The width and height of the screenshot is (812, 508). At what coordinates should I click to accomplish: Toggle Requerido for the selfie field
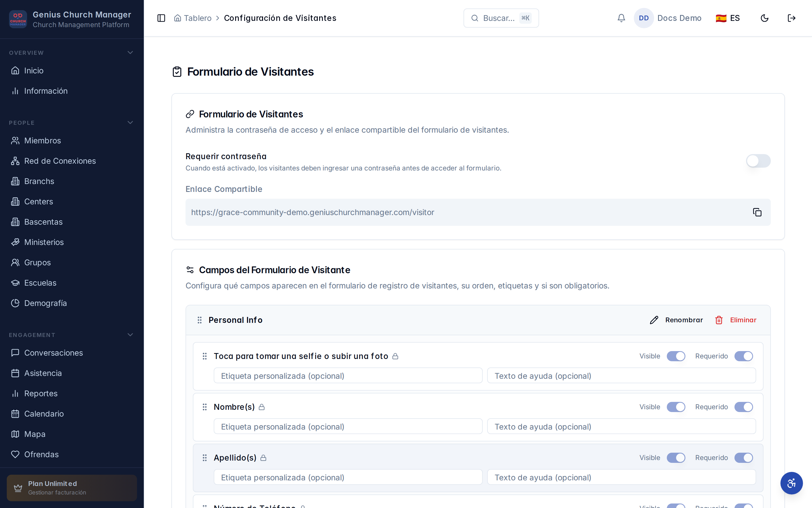pyautogui.click(x=743, y=356)
